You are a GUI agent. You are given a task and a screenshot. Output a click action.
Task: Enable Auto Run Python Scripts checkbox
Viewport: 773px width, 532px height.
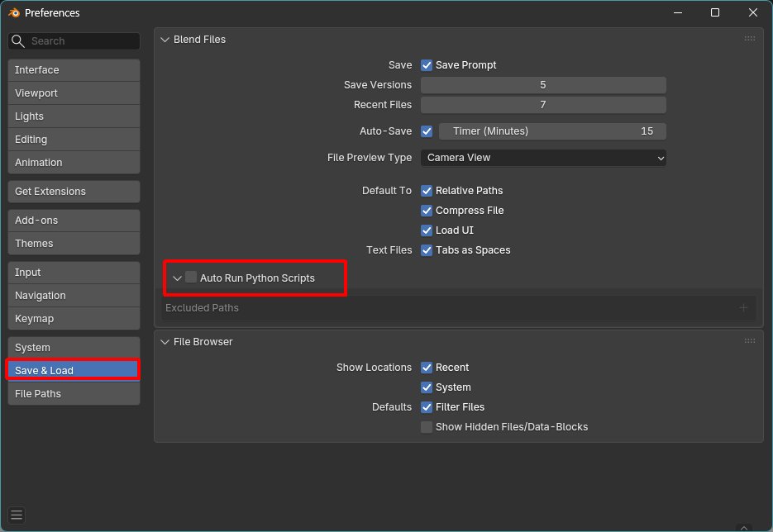tap(191, 278)
